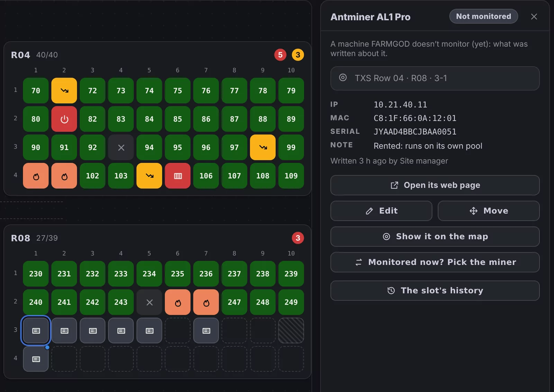The image size is (554, 392).
Task: Click the yellow downtrend slot in R04 row 3
Action: tap(263, 147)
